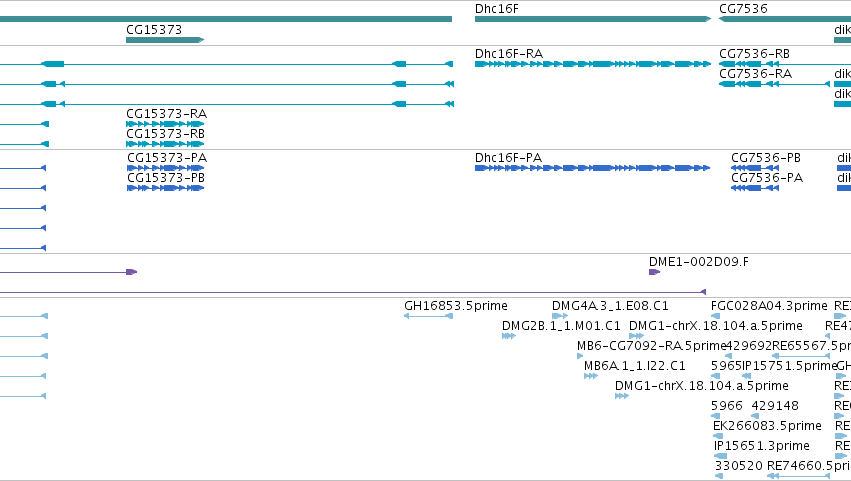Click the DMG4A.3_1.E08.C1 label
This screenshot has height=481, width=851.
click(610, 306)
